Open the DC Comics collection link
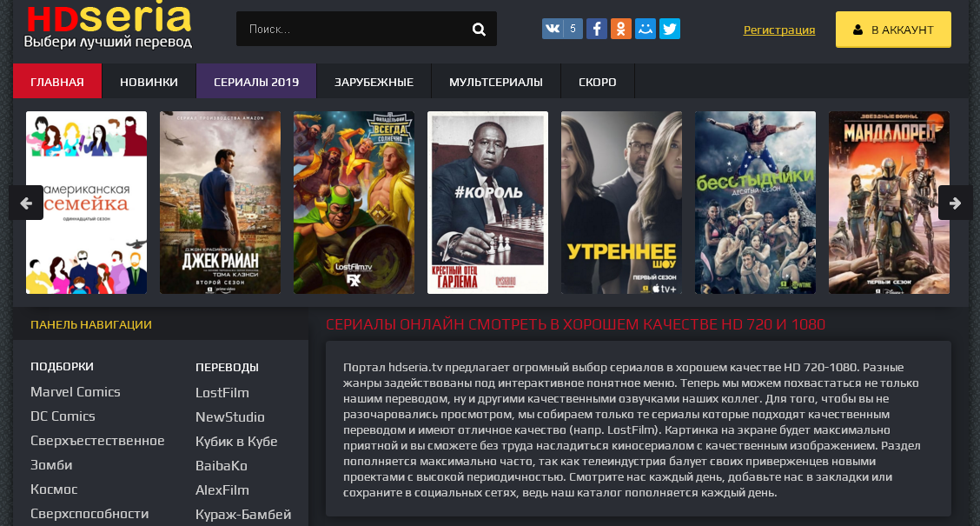 pos(63,416)
